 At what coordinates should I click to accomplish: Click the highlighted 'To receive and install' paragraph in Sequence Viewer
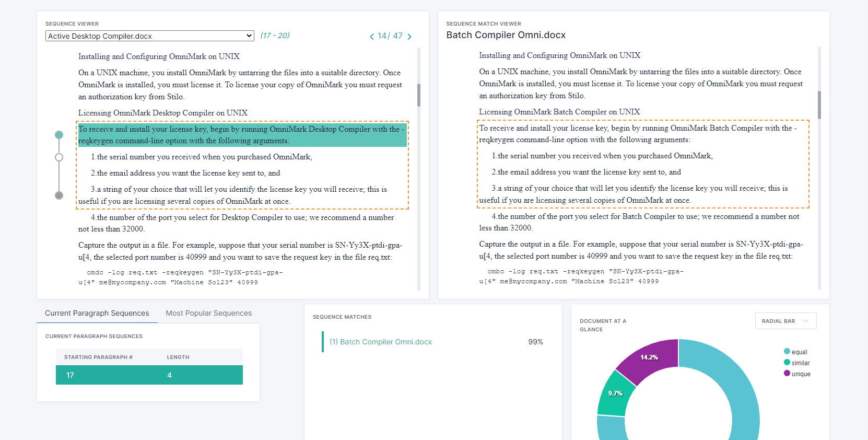[x=242, y=135]
